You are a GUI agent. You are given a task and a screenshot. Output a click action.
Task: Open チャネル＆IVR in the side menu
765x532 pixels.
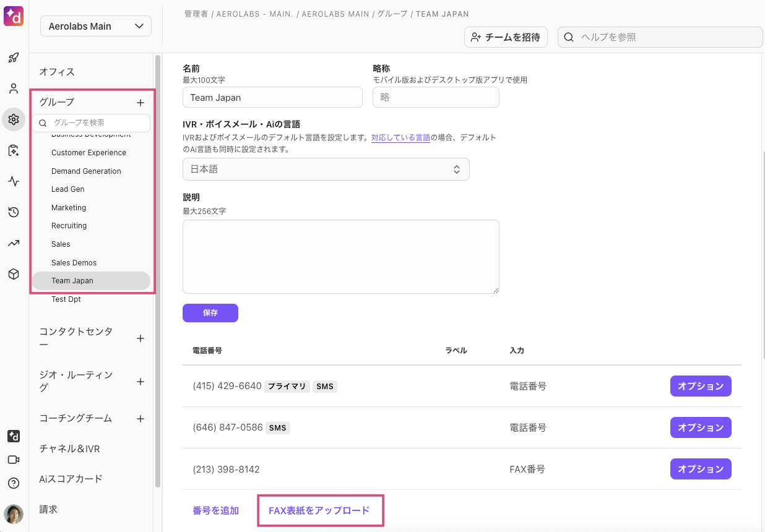click(69, 448)
